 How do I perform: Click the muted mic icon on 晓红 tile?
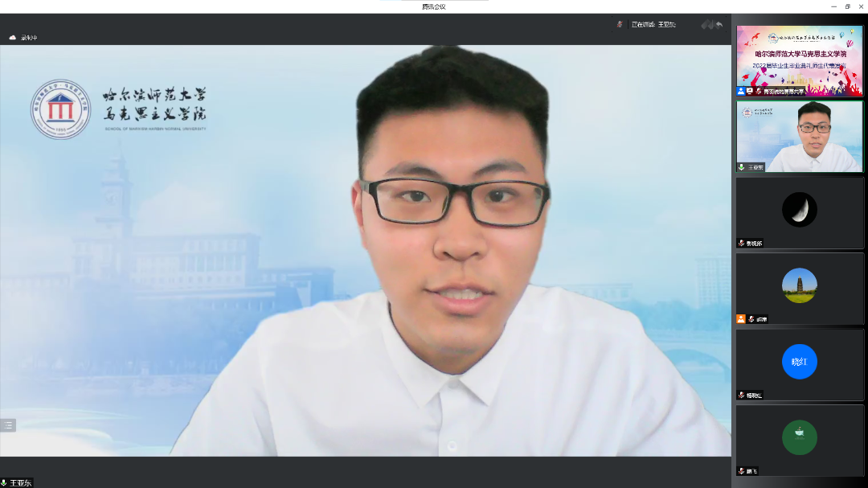coord(741,395)
